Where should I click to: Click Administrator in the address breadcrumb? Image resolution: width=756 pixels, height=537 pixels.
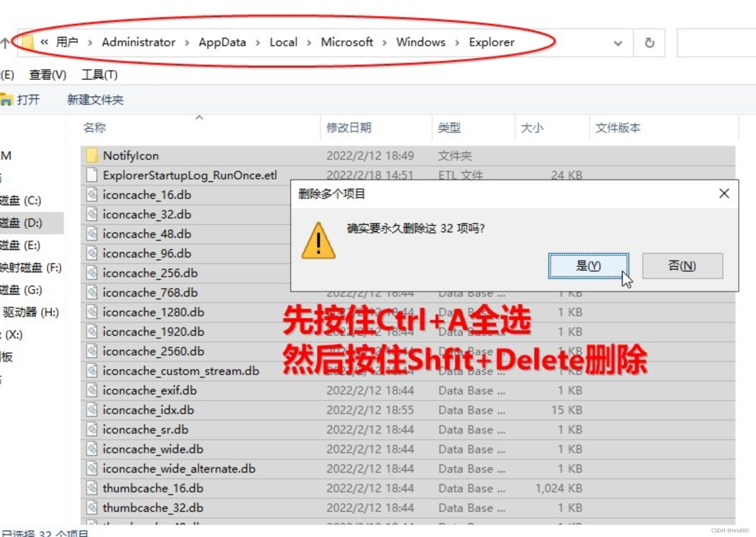click(138, 42)
